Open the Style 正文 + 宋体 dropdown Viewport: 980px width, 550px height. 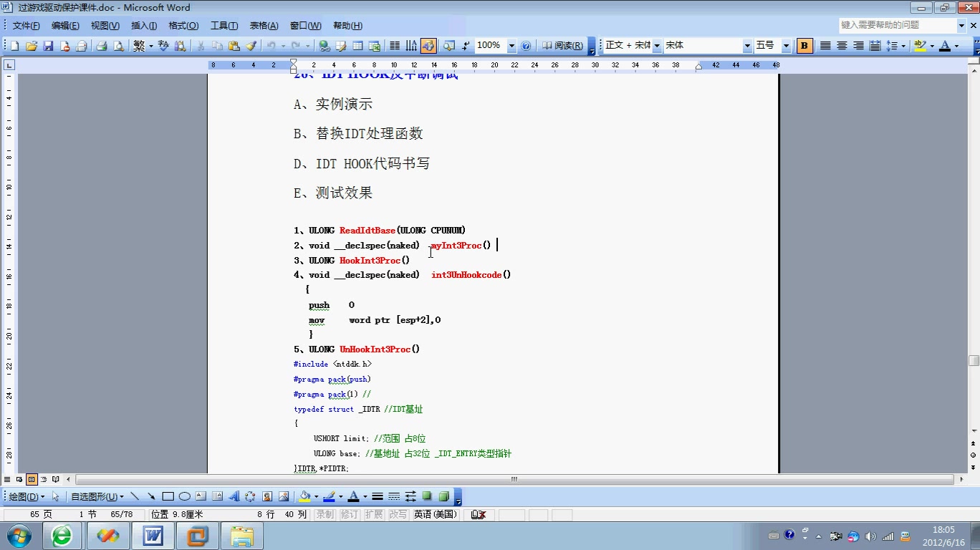pos(656,46)
